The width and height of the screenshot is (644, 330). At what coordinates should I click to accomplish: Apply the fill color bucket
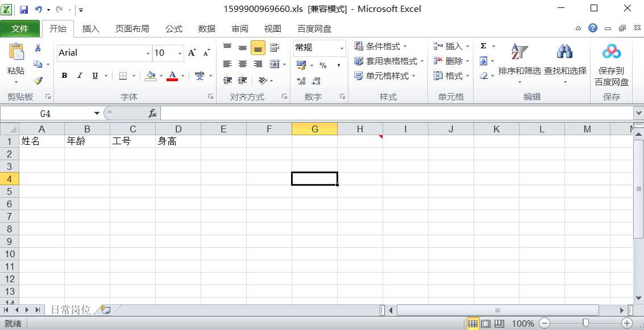coord(151,76)
